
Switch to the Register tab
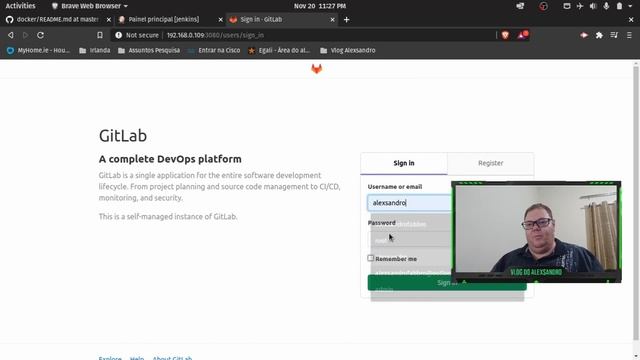point(491,163)
